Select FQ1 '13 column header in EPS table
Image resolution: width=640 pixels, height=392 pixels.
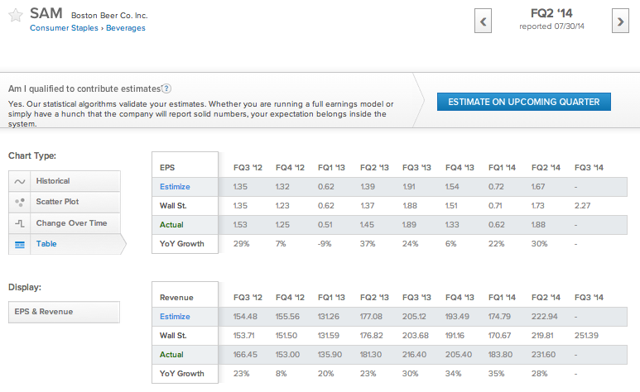tap(331, 167)
